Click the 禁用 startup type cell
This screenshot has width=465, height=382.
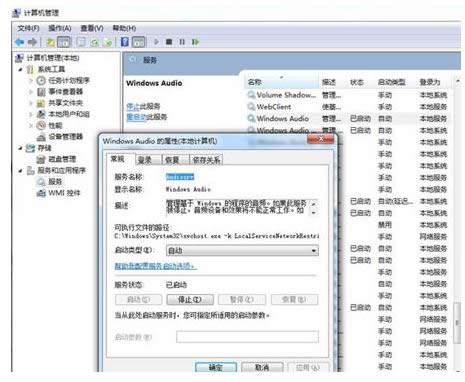pos(385,225)
